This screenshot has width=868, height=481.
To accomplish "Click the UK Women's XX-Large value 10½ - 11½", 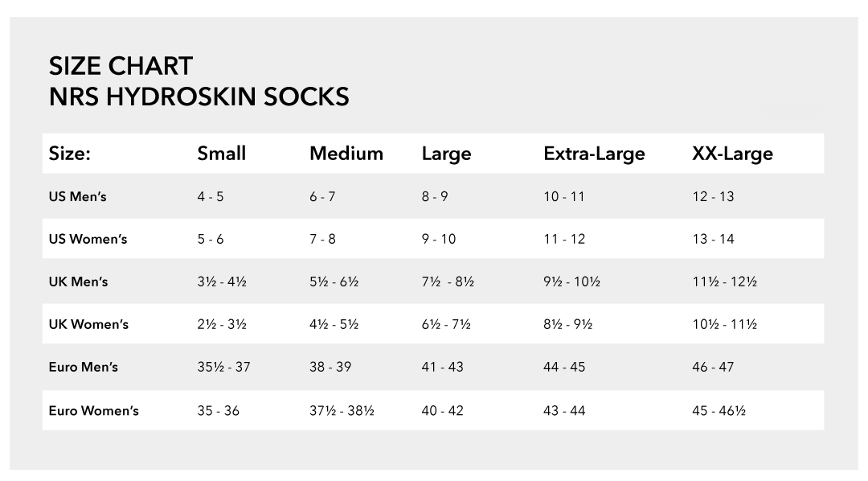I will pos(724,324).
